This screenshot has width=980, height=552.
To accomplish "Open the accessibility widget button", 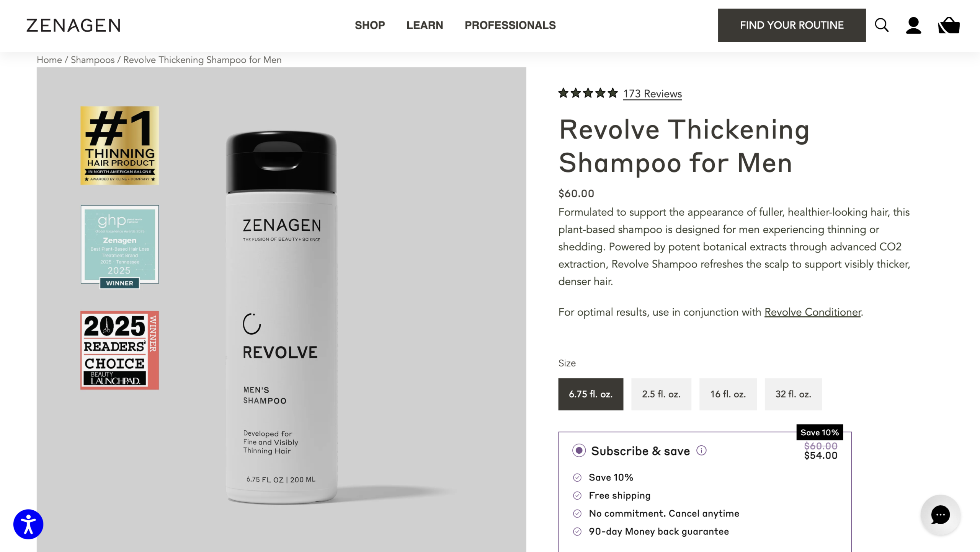I will [x=28, y=524].
